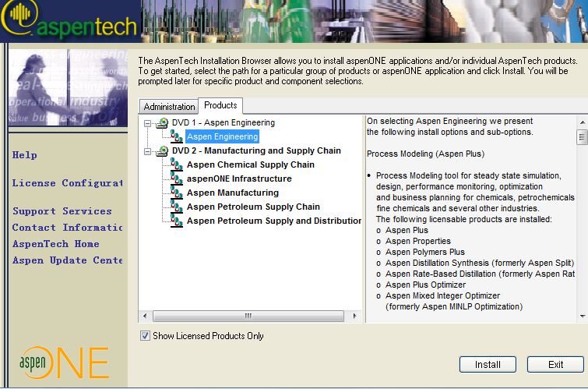This screenshot has width=588, height=389.
Task: Collapse the DVD 2 - Manufacturing and Supply Chain node
Action: pyautogui.click(x=148, y=151)
